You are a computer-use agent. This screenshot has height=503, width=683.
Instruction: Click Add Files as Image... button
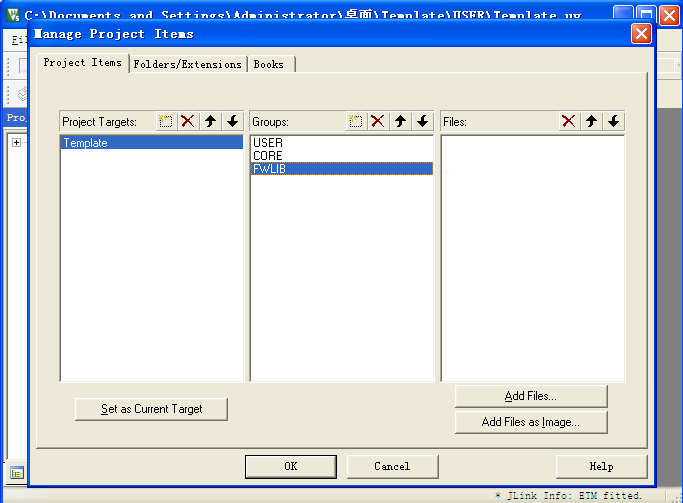point(531,422)
